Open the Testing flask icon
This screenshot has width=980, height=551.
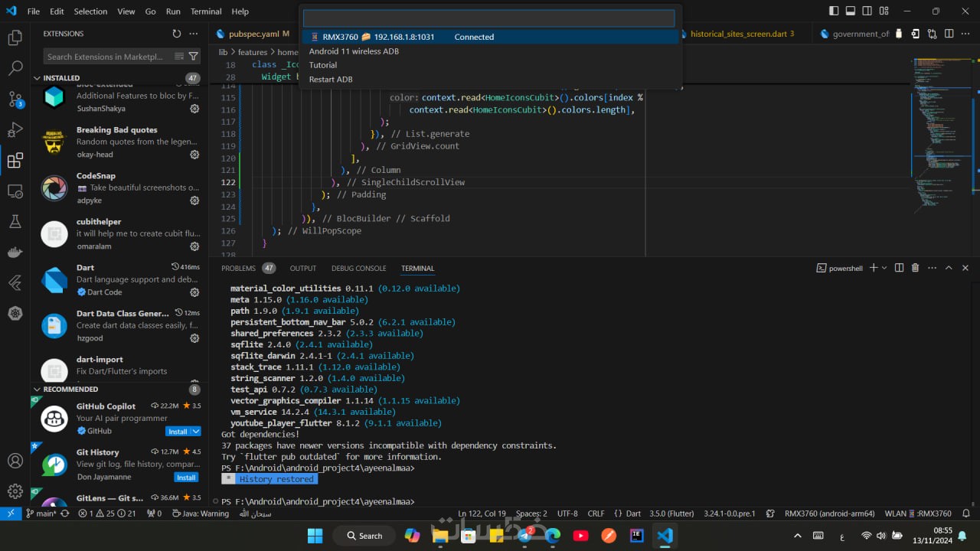point(15,221)
